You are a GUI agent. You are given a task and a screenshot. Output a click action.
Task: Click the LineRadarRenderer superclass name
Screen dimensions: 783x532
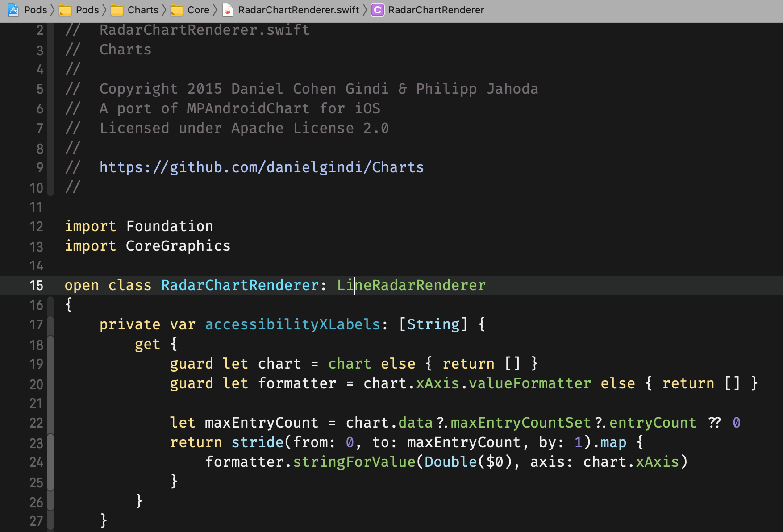411,285
